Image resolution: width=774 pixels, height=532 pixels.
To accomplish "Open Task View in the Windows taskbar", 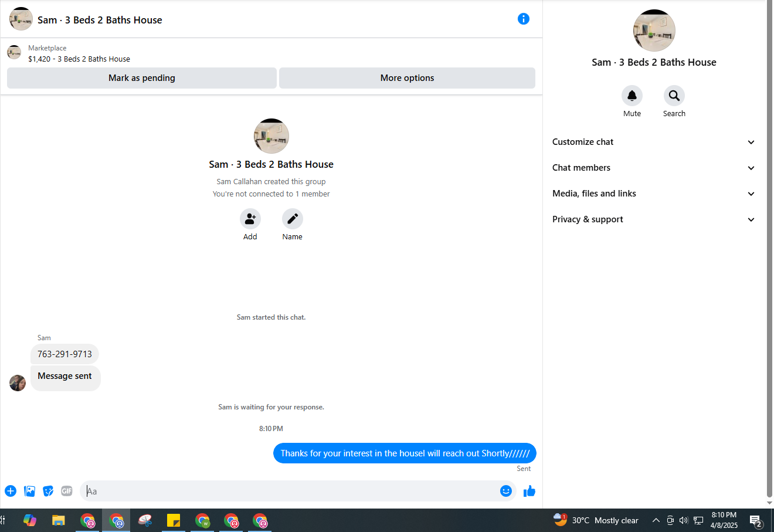I will coord(3,520).
